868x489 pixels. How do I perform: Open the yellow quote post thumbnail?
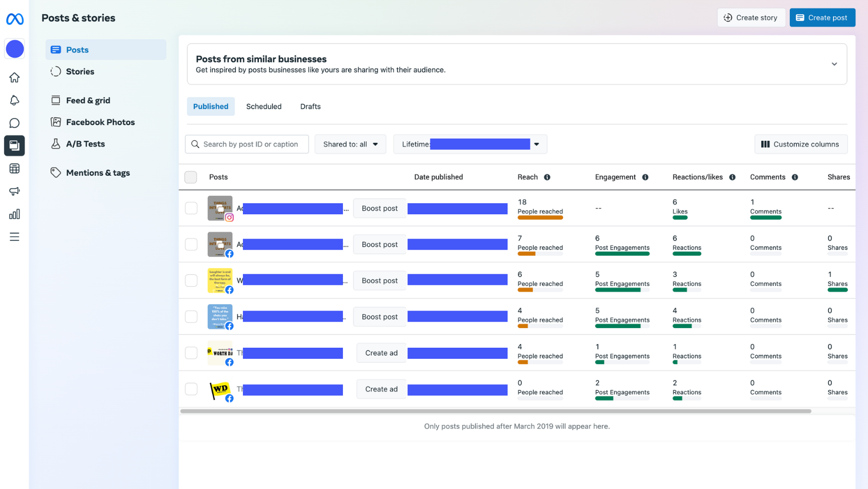coord(220,280)
